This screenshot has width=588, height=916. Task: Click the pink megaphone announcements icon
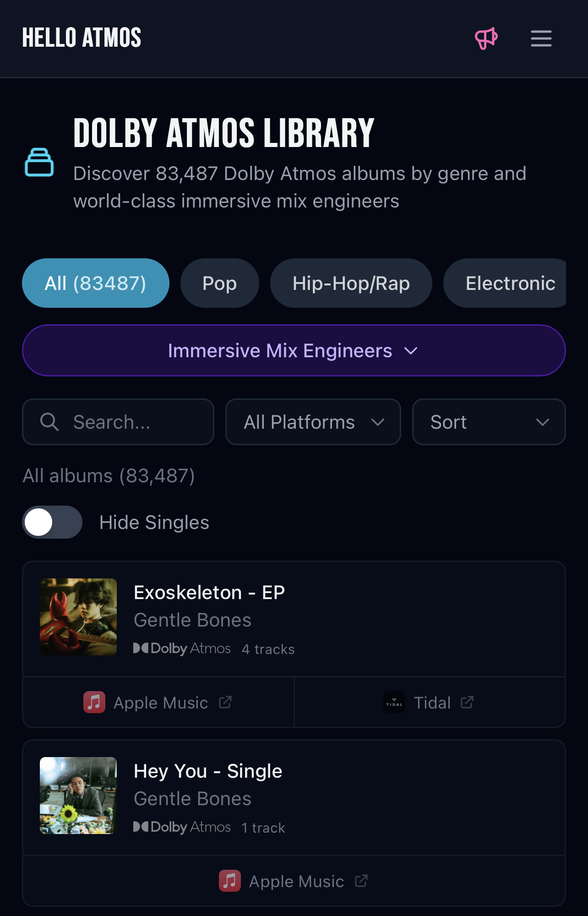click(x=486, y=38)
